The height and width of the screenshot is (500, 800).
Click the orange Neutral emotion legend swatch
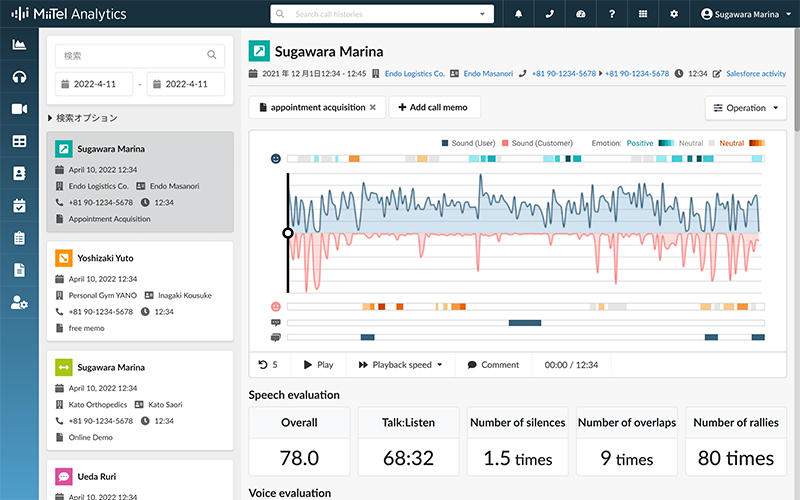(x=757, y=143)
